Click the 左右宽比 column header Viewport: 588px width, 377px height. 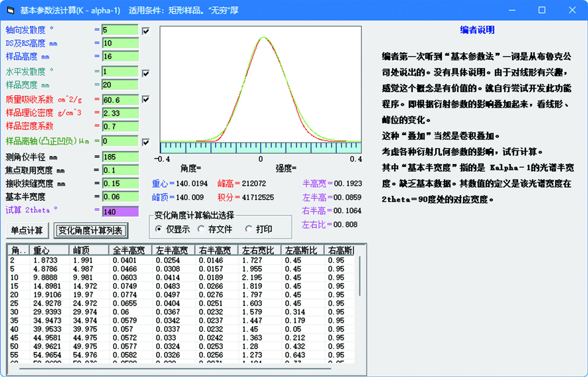pos(260,250)
